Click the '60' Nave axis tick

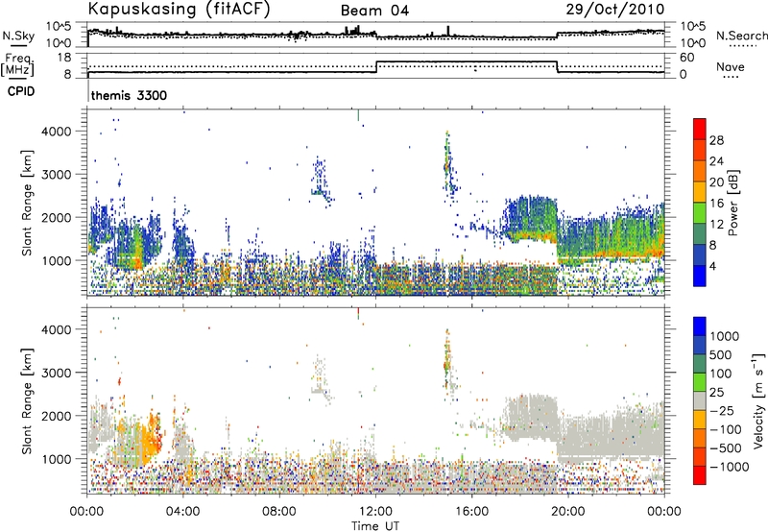click(687, 58)
